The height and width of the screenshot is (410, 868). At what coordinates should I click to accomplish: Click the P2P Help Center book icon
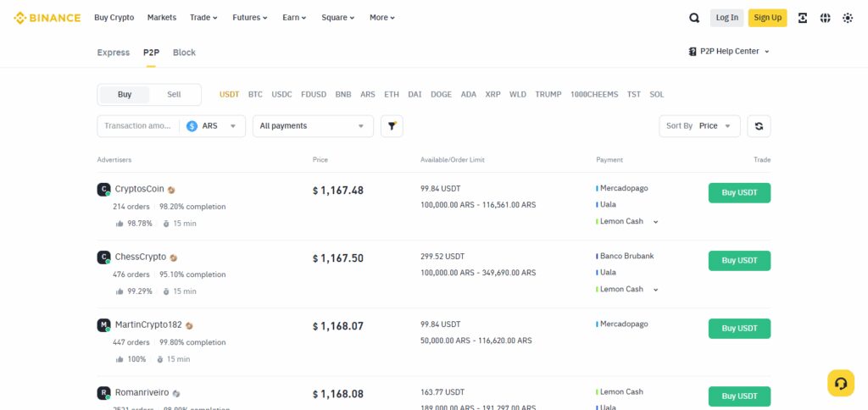(693, 52)
